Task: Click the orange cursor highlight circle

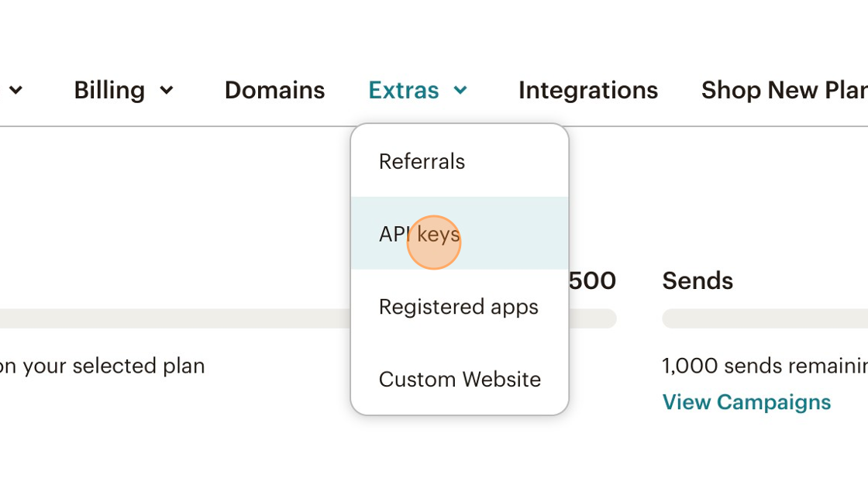Action: click(x=434, y=242)
